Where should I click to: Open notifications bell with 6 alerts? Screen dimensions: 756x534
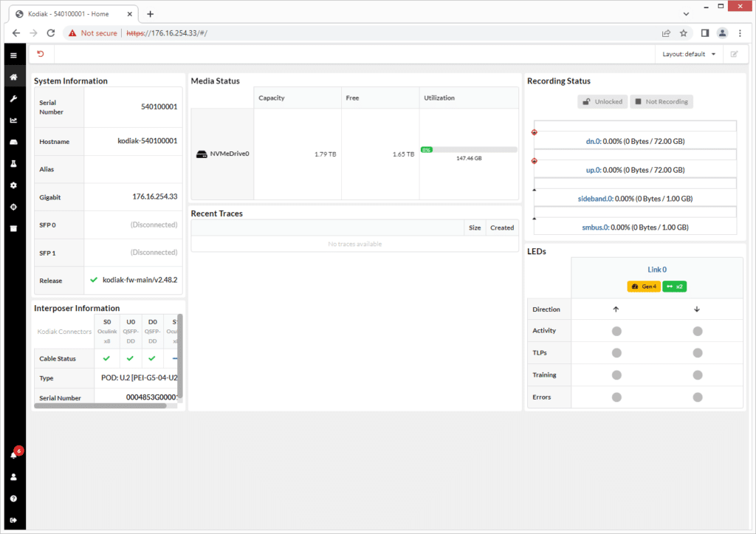click(x=15, y=454)
